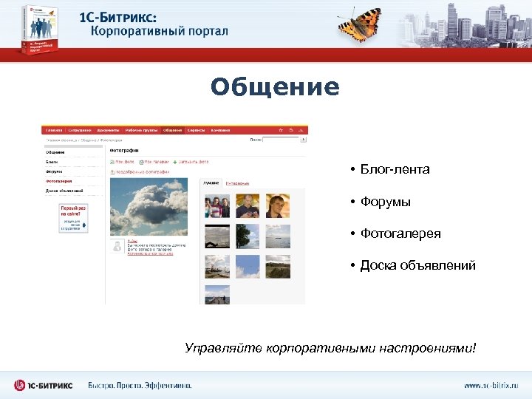The image size is (532, 399).
Task: Select the Лучшие tab
Action: (211, 183)
